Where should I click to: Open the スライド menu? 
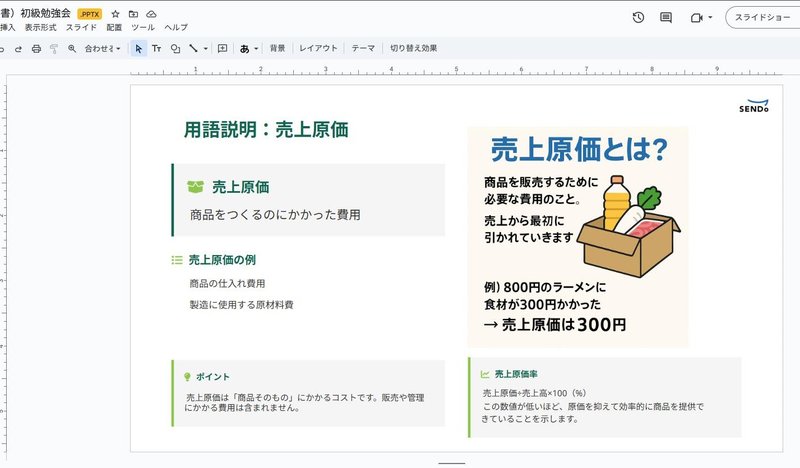point(81,28)
